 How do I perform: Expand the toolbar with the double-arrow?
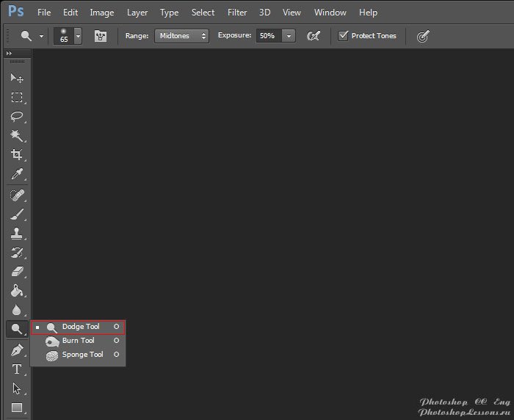pyautogui.click(x=9, y=54)
